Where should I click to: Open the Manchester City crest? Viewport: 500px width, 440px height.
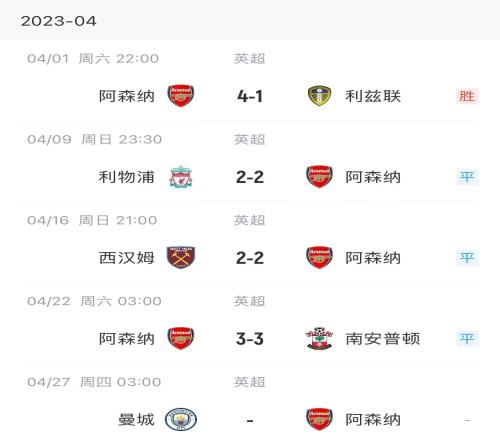(181, 419)
